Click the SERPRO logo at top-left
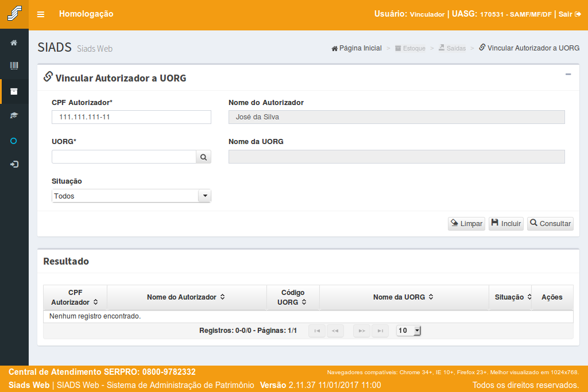 [x=14, y=14]
